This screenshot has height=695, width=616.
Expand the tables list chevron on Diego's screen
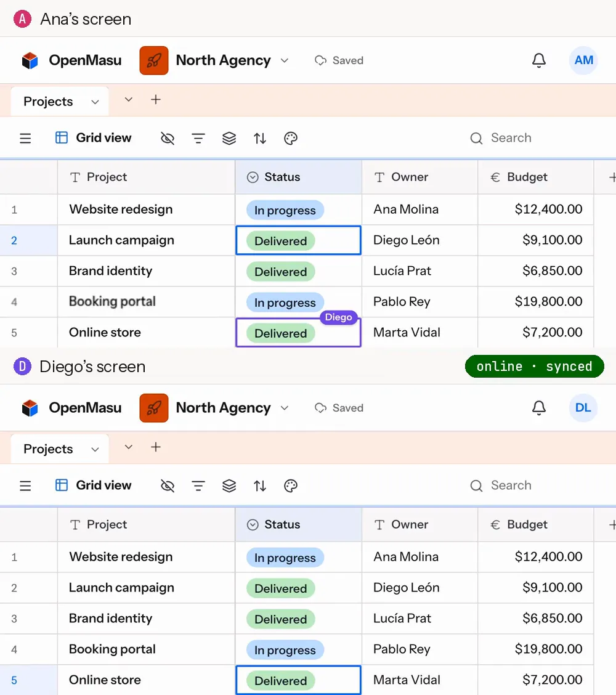129,447
